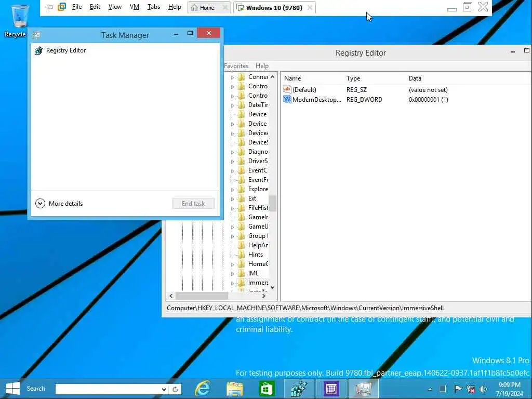Select the GameIr... registry key

(x=258, y=217)
